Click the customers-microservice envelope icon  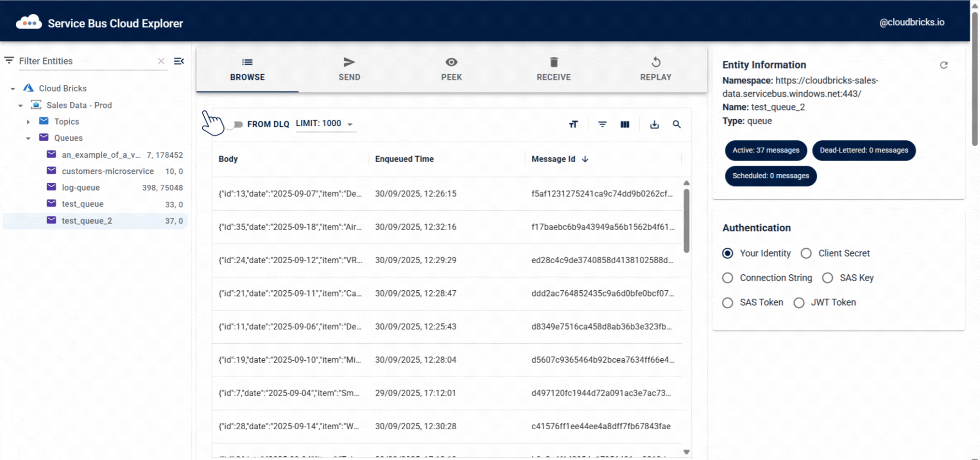click(x=52, y=171)
